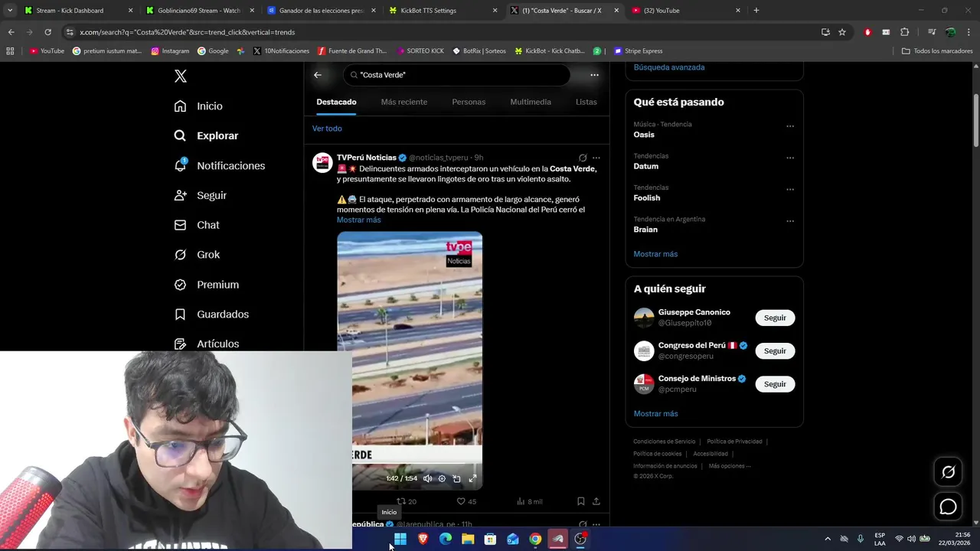Open the volume icon in system tray
Viewport: 980px width, 551px height.
tap(911, 539)
